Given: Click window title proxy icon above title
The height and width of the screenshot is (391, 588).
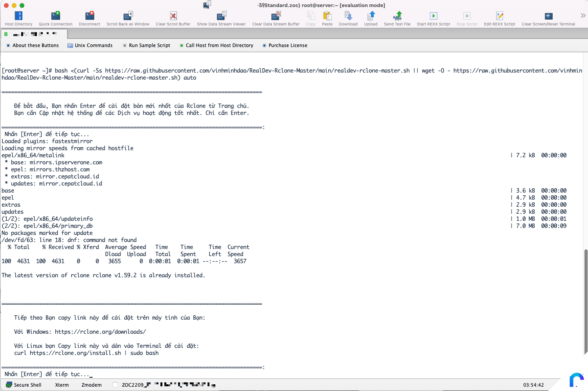Looking at the screenshot, I should (x=207, y=5).
